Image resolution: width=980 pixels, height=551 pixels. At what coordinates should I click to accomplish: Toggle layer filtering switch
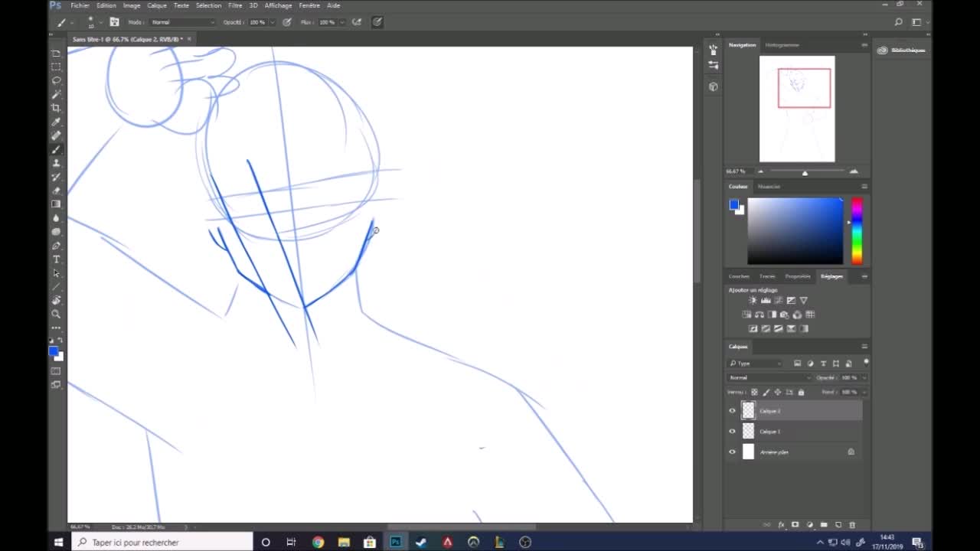point(866,362)
